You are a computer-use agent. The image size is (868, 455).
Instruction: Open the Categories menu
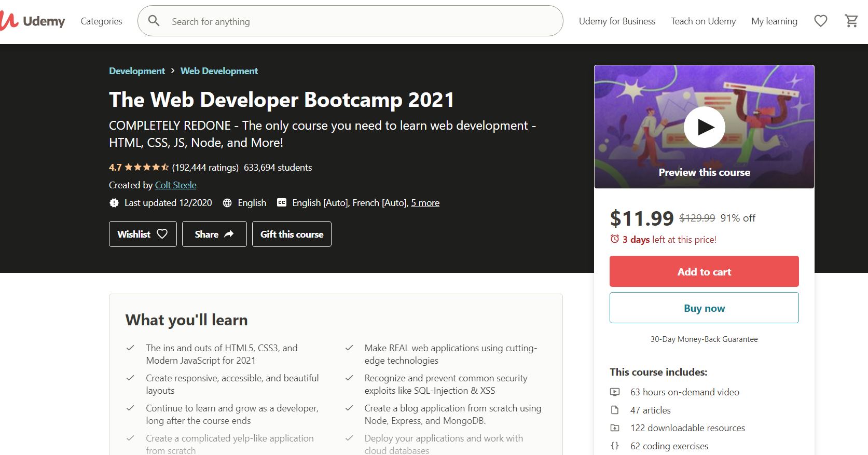click(101, 21)
